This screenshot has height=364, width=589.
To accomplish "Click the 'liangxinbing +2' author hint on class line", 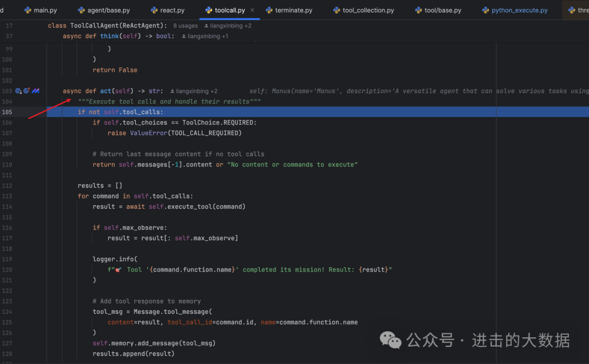I will 227,26.
